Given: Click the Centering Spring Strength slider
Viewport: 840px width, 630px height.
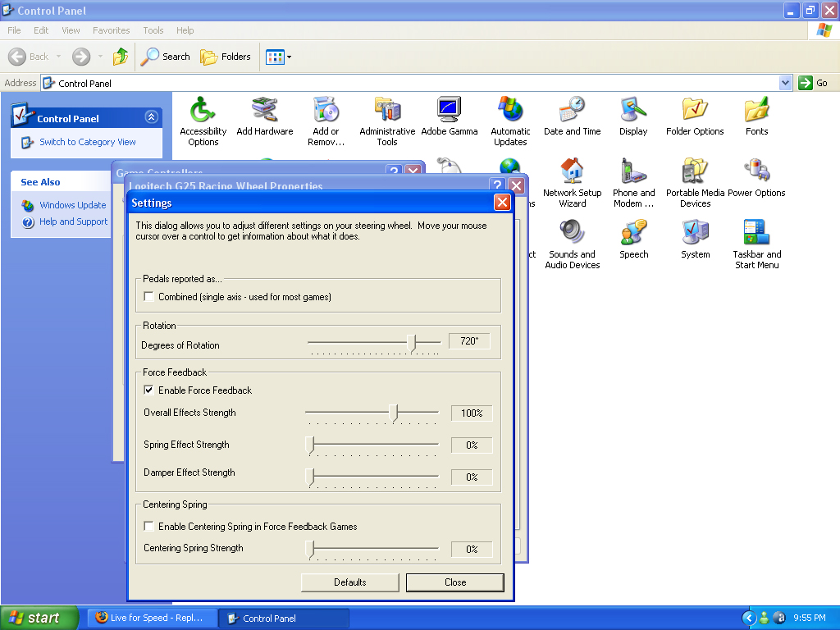Looking at the screenshot, I should tap(372, 549).
